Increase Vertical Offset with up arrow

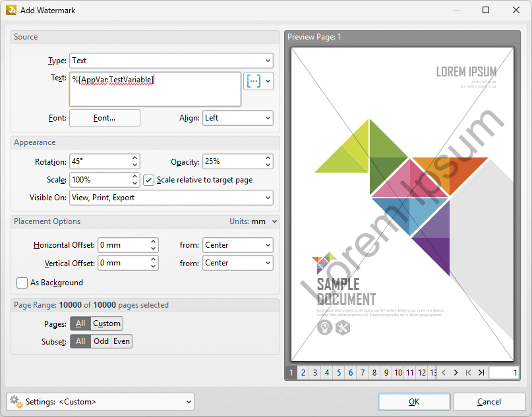pos(154,260)
